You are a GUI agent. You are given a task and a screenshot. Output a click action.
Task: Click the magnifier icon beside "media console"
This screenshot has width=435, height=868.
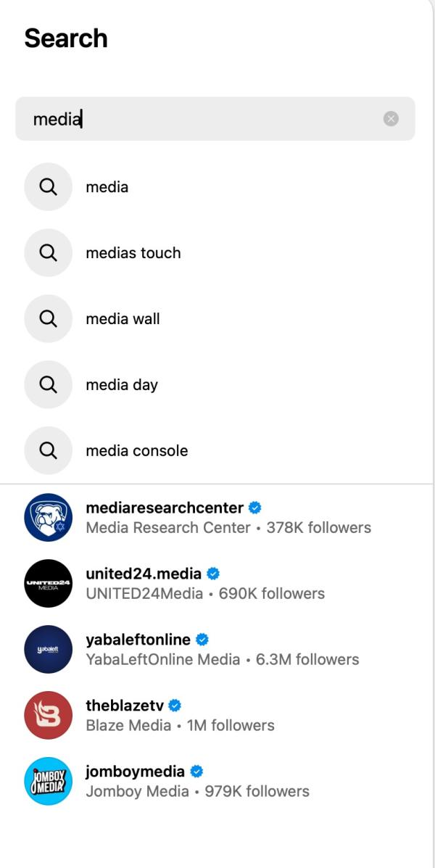[x=48, y=451]
